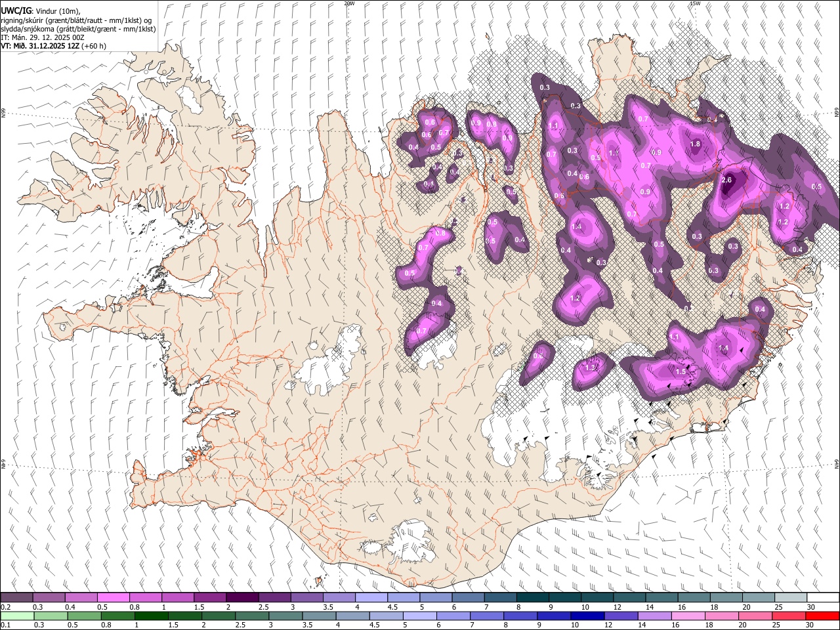Select the 0.3–0.4 swatch in the upper purple legend row

[49, 598]
